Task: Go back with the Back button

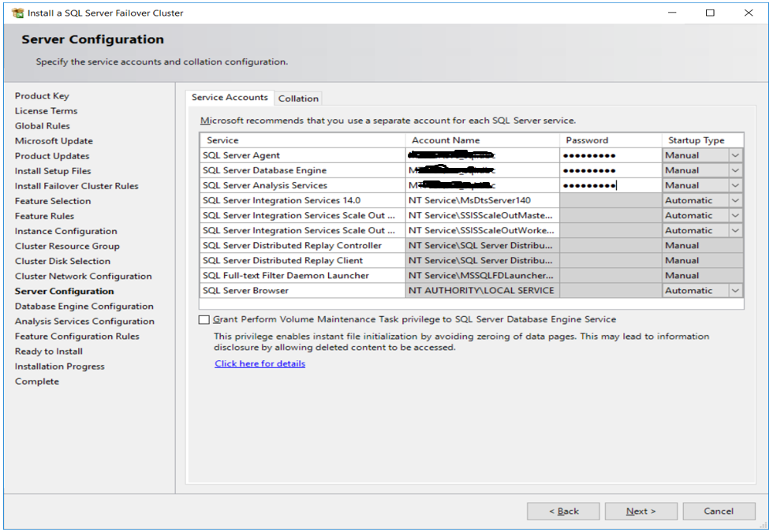Action: (x=563, y=512)
